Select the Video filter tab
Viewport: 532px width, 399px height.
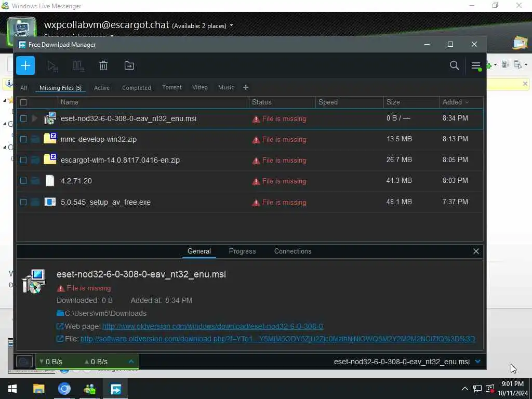click(200, 87)
